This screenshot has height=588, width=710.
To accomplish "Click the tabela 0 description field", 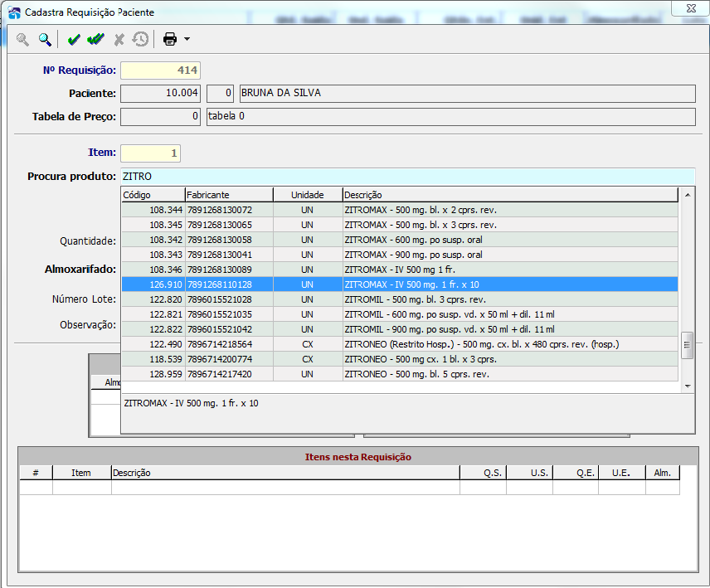I will (451, 116).
